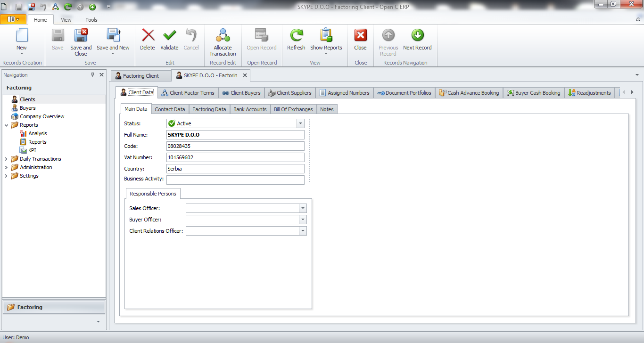Screen dimensions: 644x343
Task: Switch to Tools ribbon tab
Action: point(91,20)
